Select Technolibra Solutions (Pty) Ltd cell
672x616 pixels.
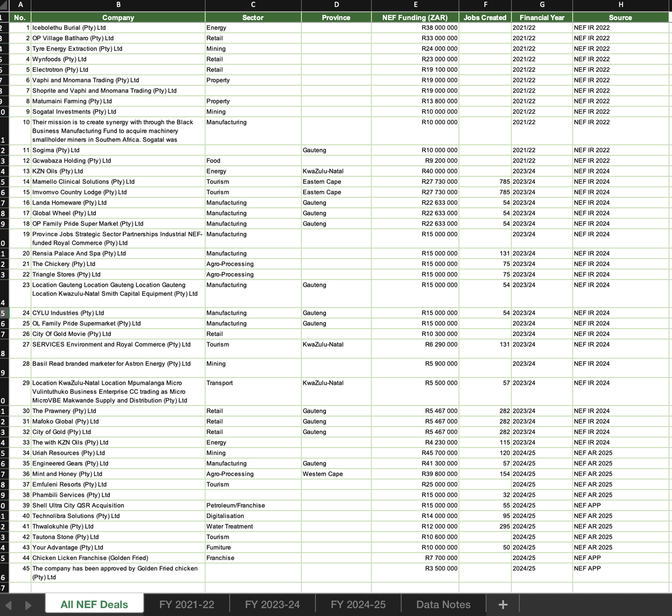point(118,516)
